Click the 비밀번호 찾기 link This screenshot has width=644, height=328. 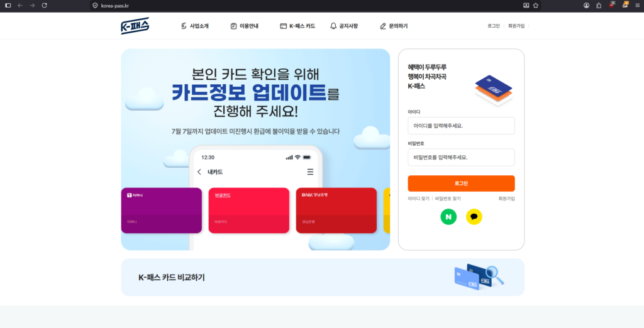(448, 199)
